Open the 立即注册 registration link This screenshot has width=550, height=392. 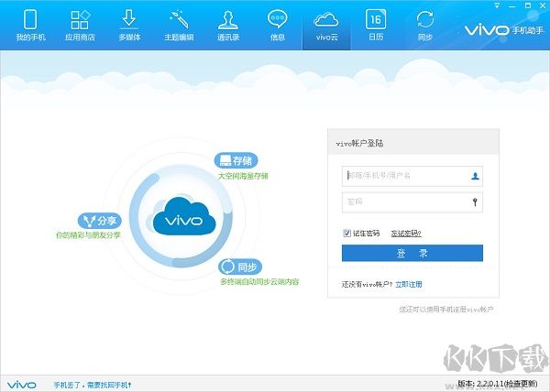click(x=409, y=284)
